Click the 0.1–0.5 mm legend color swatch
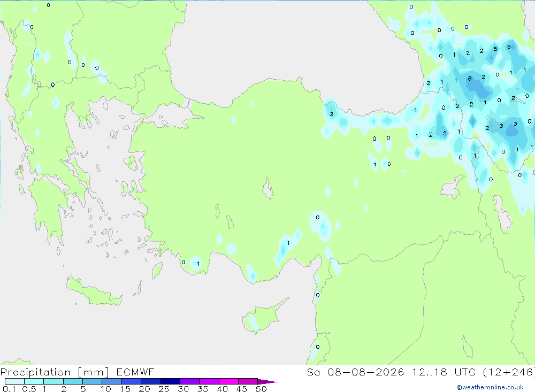Viewport: 535px width, 392px height. tap(14, 381)
